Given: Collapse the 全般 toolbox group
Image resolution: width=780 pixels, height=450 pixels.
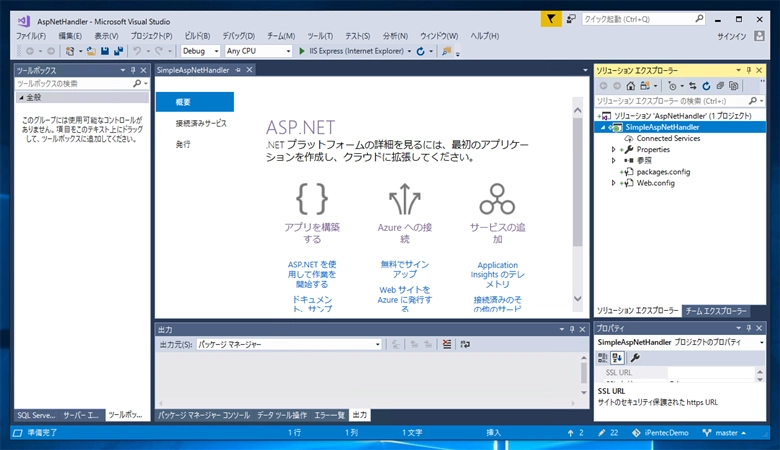Looking at the screenshot, I should tap(21, 97).
